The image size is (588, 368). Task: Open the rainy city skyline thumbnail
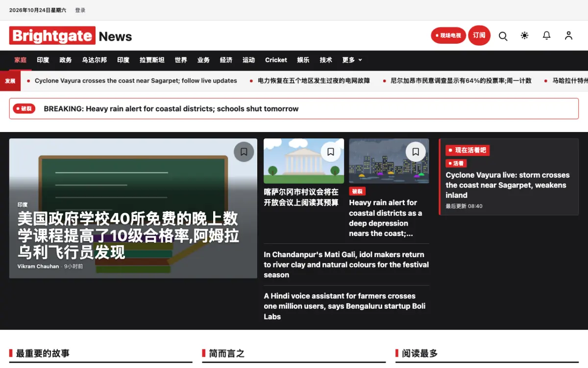point(389,161)
